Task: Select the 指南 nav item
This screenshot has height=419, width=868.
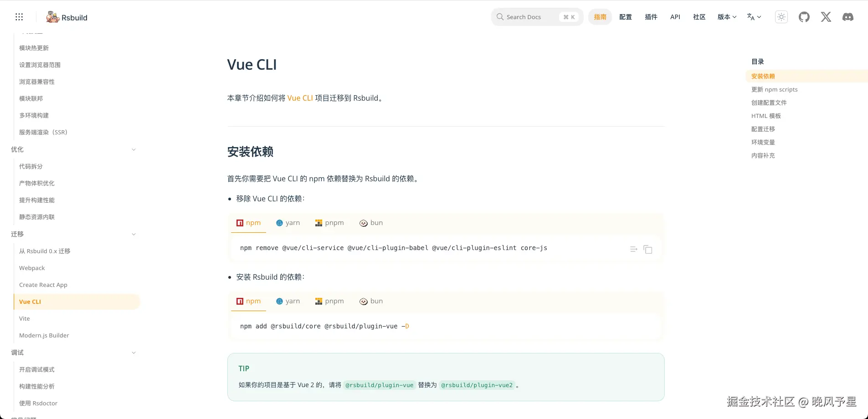Action: point(600,17)
